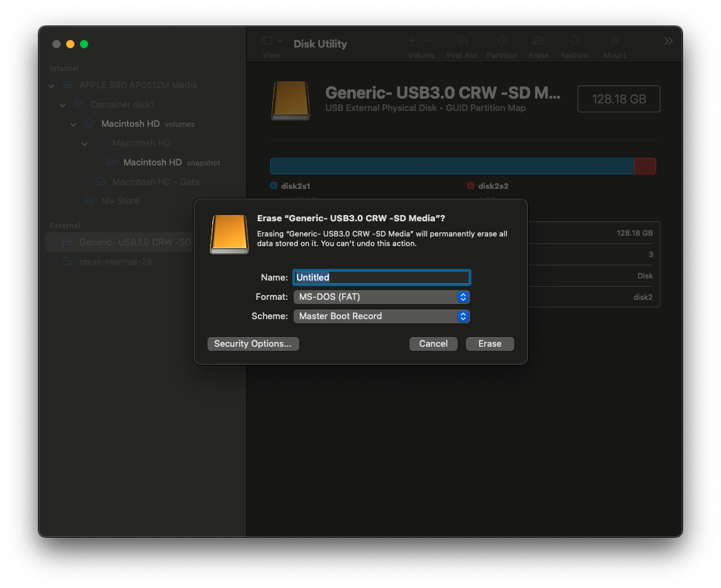Click the red disk2s2 partition segment

[x=645, y=166]
